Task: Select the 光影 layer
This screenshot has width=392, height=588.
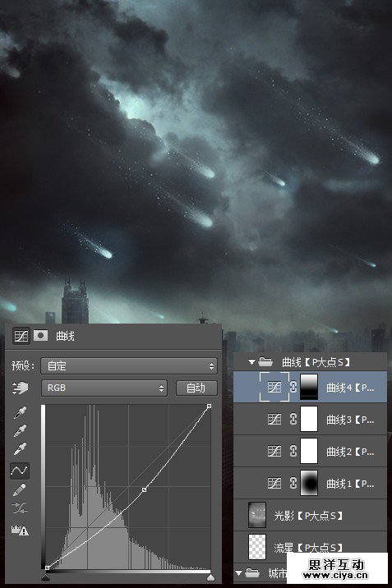Action: click(310, 515)
